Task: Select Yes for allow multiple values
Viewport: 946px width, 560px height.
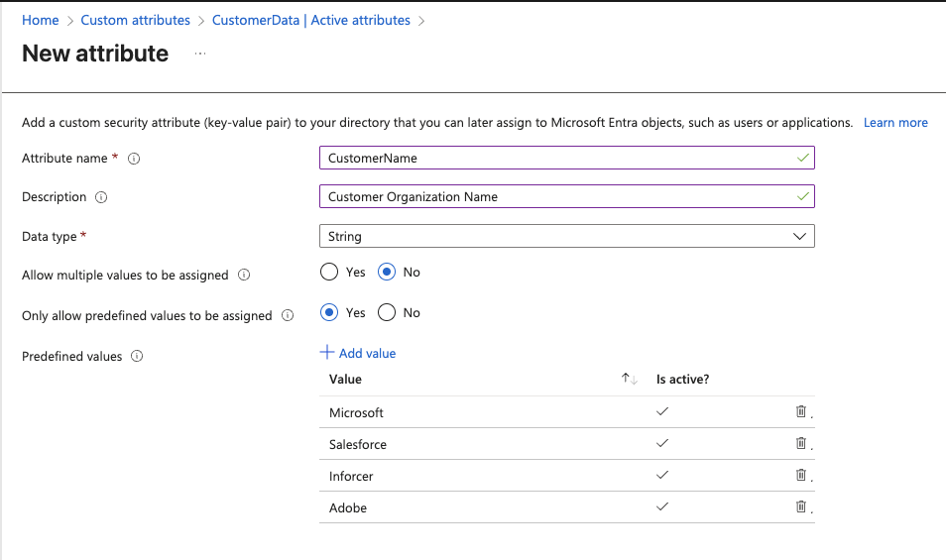Action: click(x=329, y=273)
